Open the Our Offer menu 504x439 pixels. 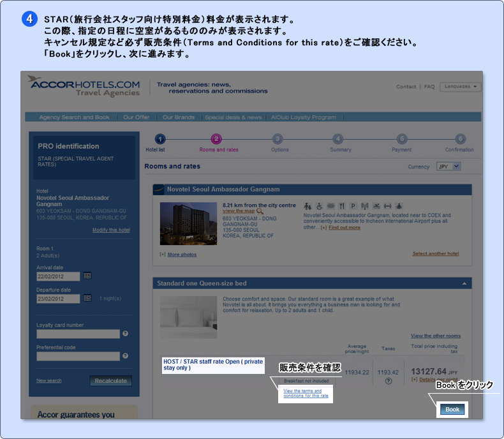137,117
